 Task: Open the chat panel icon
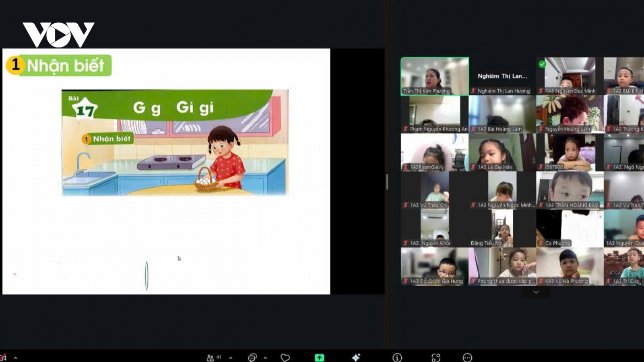(x=252, y=358)
